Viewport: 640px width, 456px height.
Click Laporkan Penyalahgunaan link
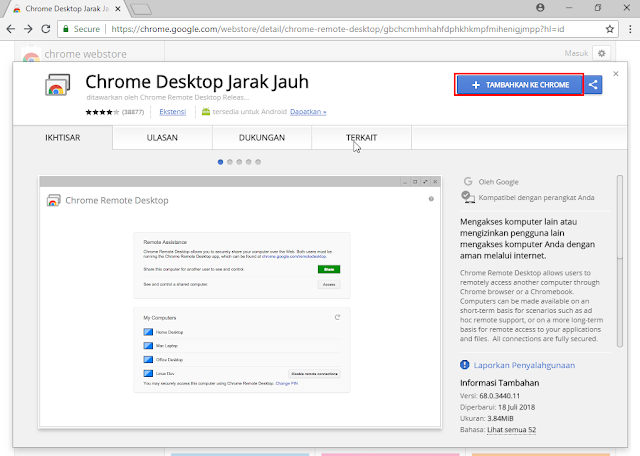click(524, 365)
